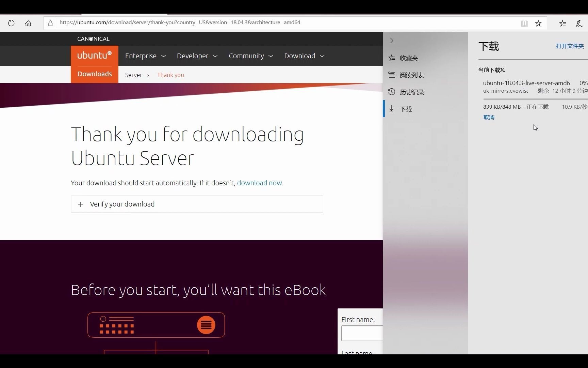This screenshot has height=368, width=588.
Task: Click the ubuntu logo
Action: [95, 55]
